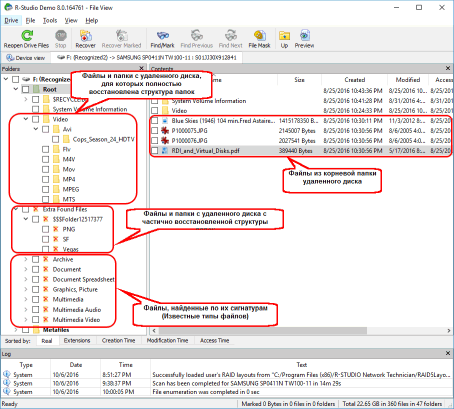Close the Contents panel
Viewport: 454px width, 409px height.
[448, 68]
